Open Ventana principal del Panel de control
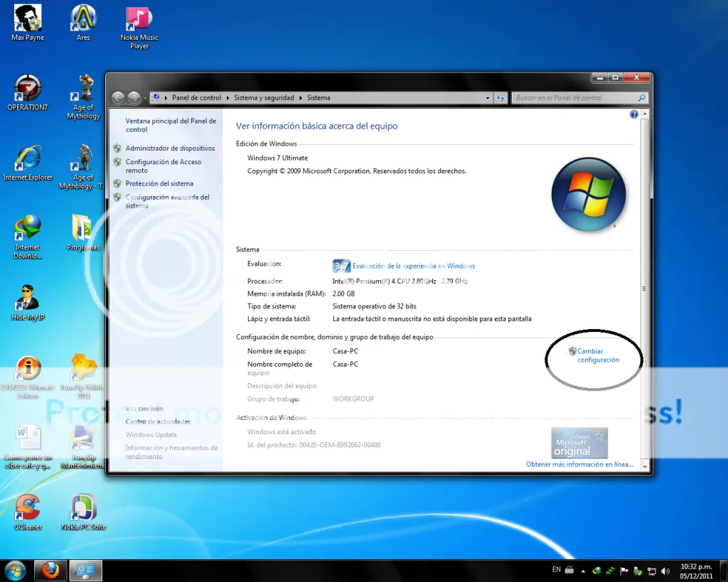 point(171,125)
